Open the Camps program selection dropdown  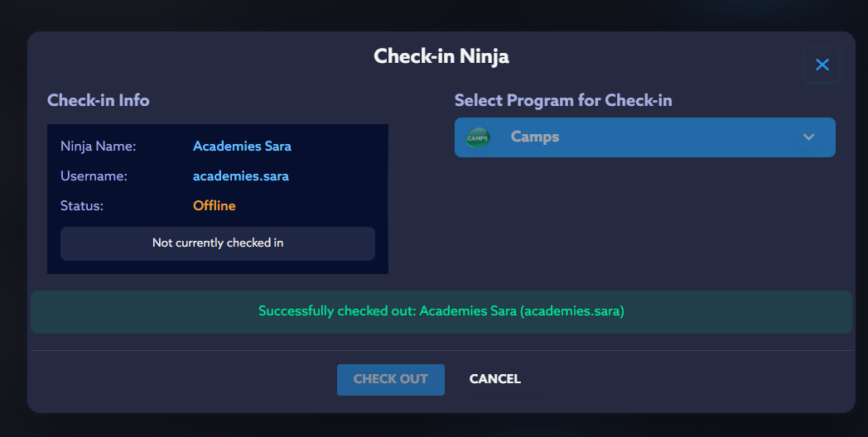(x=644, y=137)
